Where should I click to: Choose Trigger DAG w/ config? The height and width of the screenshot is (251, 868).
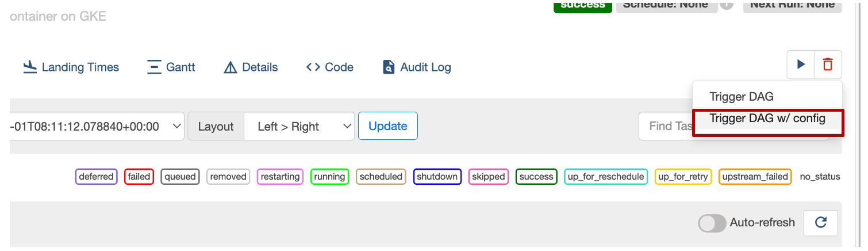pos(767,119)
